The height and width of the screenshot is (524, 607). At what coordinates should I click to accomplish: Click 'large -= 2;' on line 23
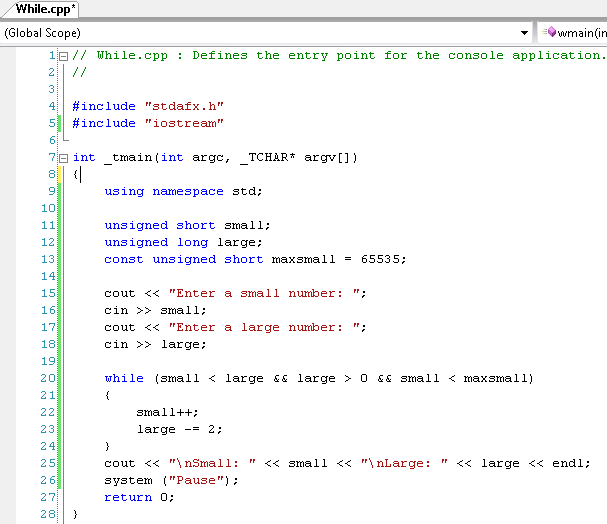coord(179,429)
